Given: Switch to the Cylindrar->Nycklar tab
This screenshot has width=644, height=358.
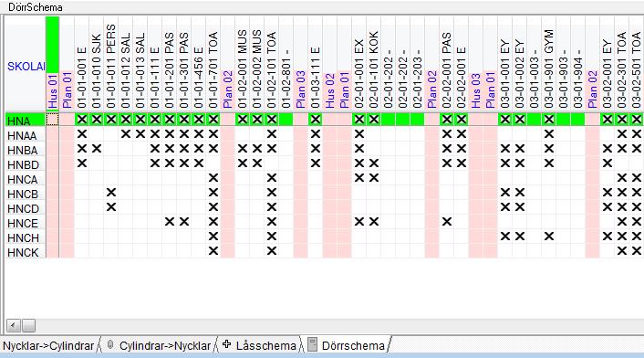Looking at the screenshot, I should coord(165,345).
